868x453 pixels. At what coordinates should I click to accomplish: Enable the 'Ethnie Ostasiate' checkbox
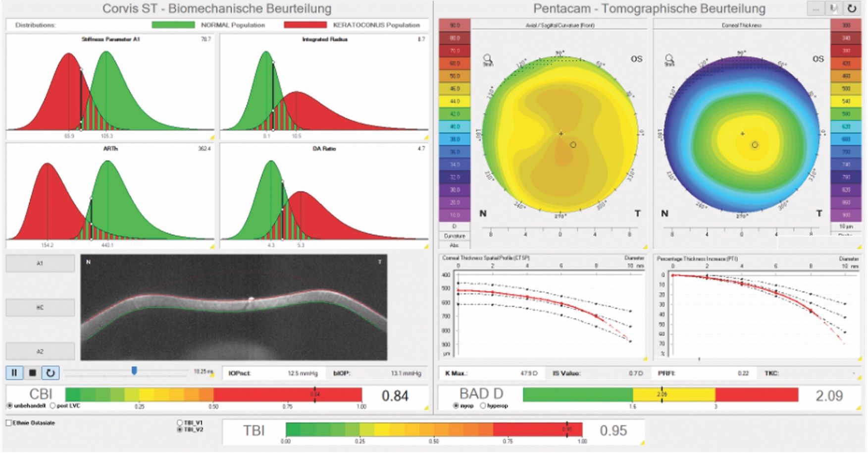point(8,423)
